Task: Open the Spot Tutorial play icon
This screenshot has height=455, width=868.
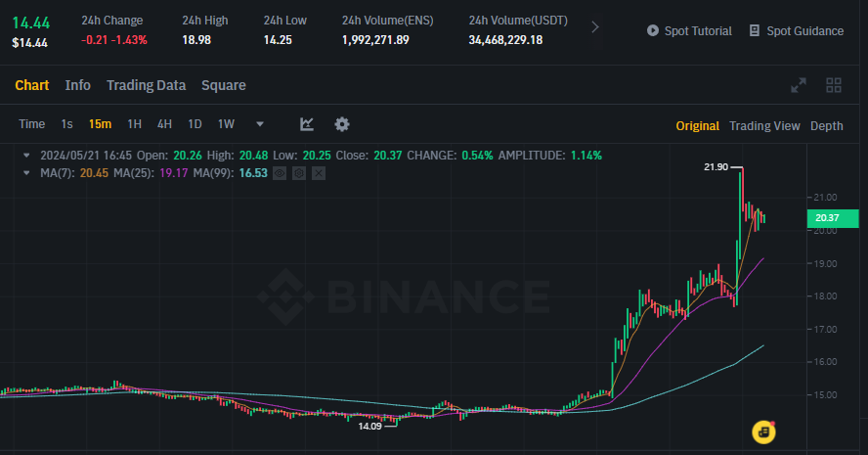Action: [653, 30]
